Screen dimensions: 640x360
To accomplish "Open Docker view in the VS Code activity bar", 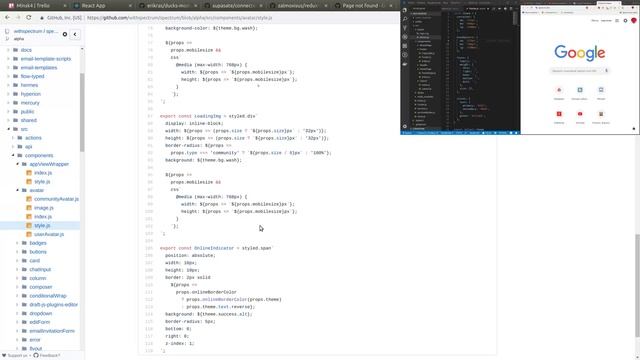I will click(x=405, y=64).
